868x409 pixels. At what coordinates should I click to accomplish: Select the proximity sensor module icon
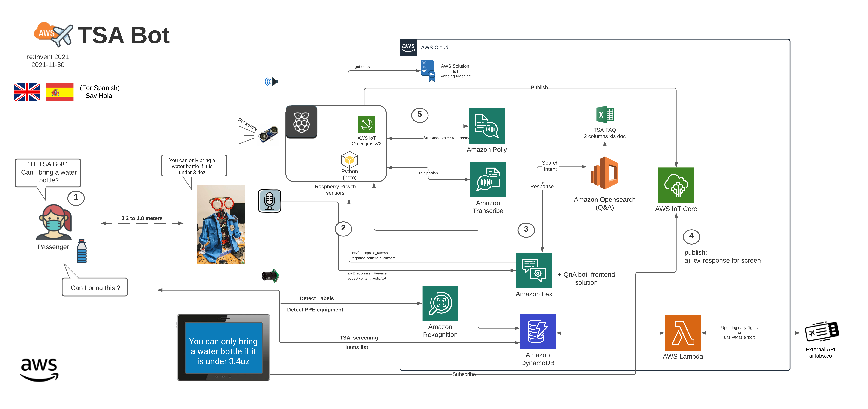268,134
